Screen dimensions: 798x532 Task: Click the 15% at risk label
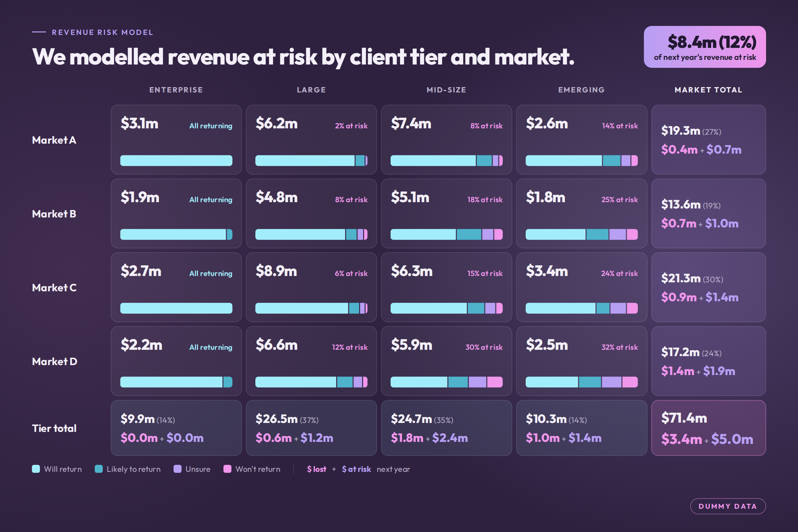[x=485, y=273]
